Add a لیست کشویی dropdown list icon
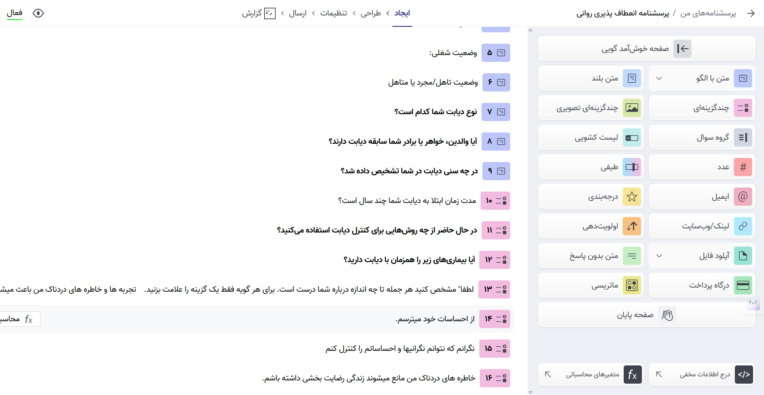The height and width of the screenshot is (395, 764). [x=632, y=138]
